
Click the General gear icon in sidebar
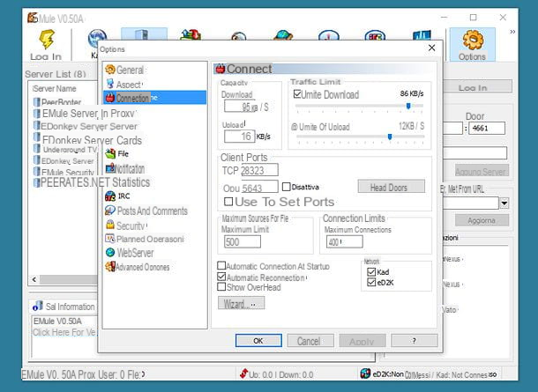pyautogui.click(x=110, y=70)
